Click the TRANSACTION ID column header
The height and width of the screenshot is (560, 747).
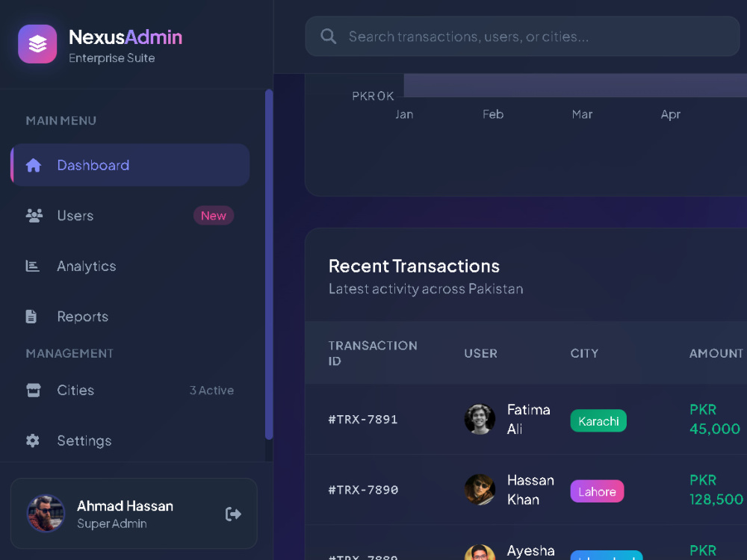coord(373,353)
